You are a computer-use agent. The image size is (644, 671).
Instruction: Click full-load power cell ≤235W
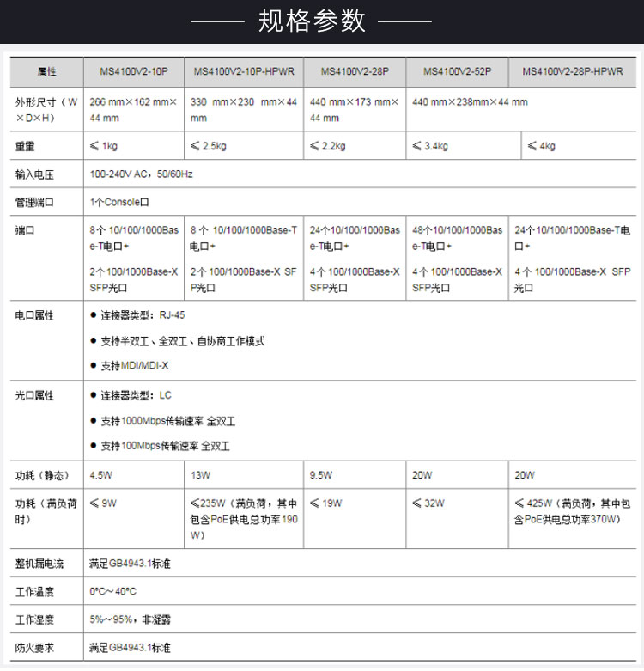pyautogui.click(x=244, y=520)
